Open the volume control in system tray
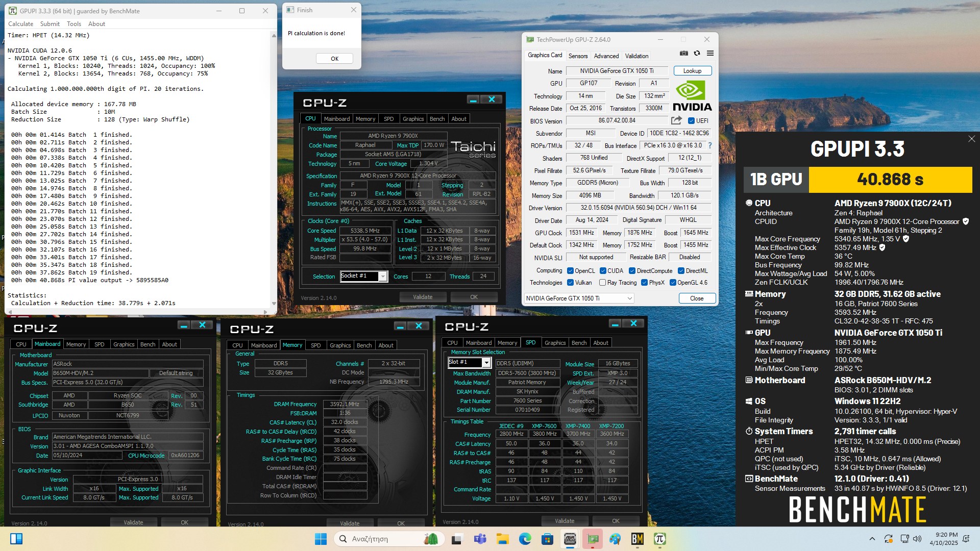This screenshot has width=980, height=551. point(917,539)
